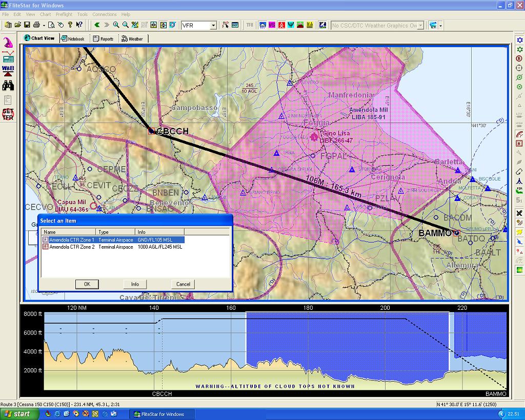Screen dimensions: 525x420
Task: Click the Name column header
Action: pyautogui.click(x=69, y=232)
